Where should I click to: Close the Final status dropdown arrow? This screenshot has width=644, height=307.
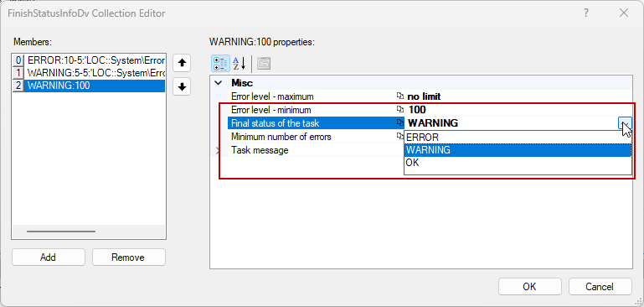pos(625,122)
